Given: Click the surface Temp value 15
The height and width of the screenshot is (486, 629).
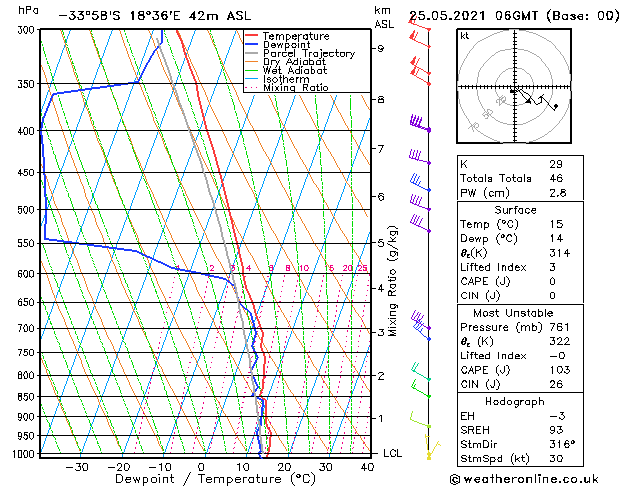Looking at the screenshot, I should (x=556, y=224).
